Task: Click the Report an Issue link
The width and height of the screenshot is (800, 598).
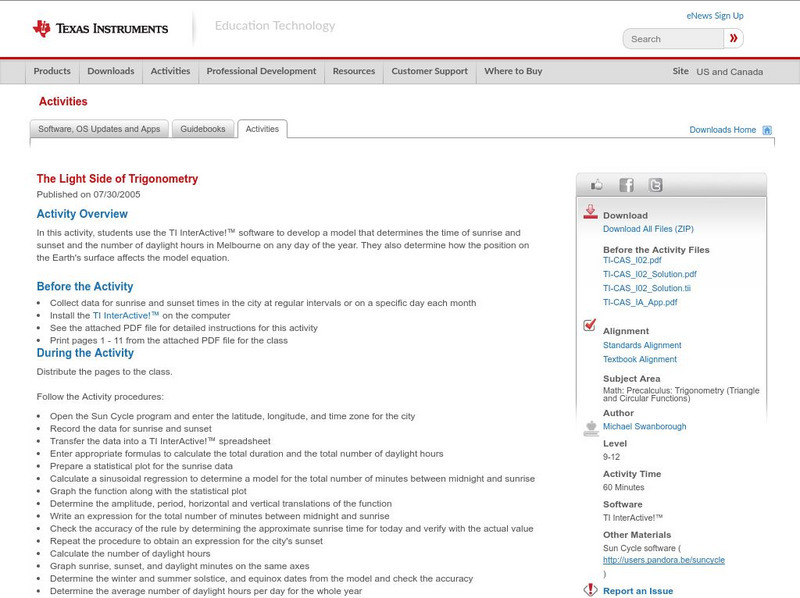Action: click(x=638, y=591)
